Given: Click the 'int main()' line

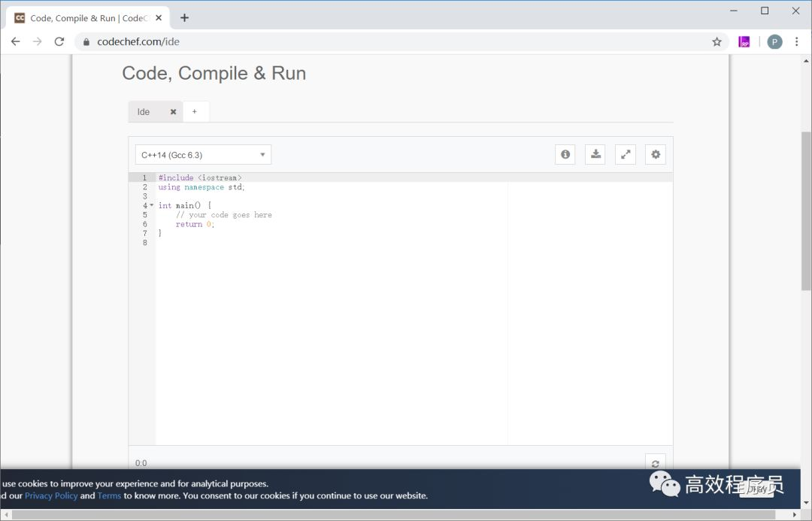Looking at the screenshot, I should pos(185,205).
